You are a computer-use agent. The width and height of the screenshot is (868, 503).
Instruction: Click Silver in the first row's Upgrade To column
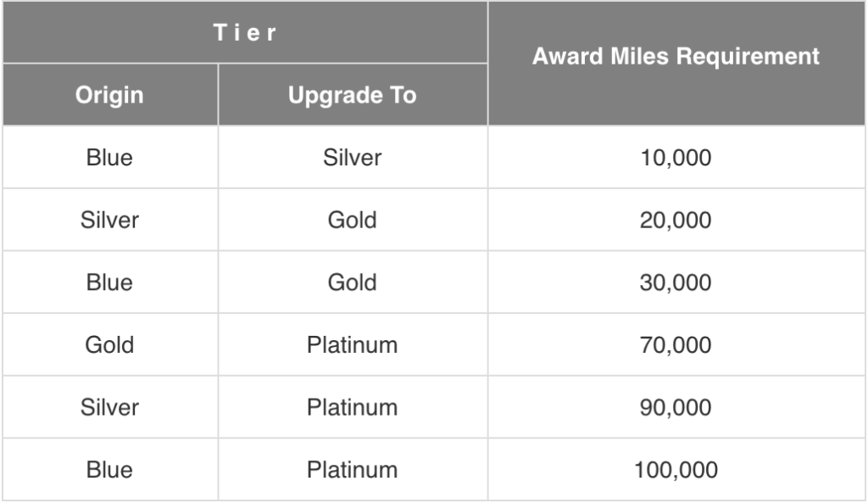point(353,157)
